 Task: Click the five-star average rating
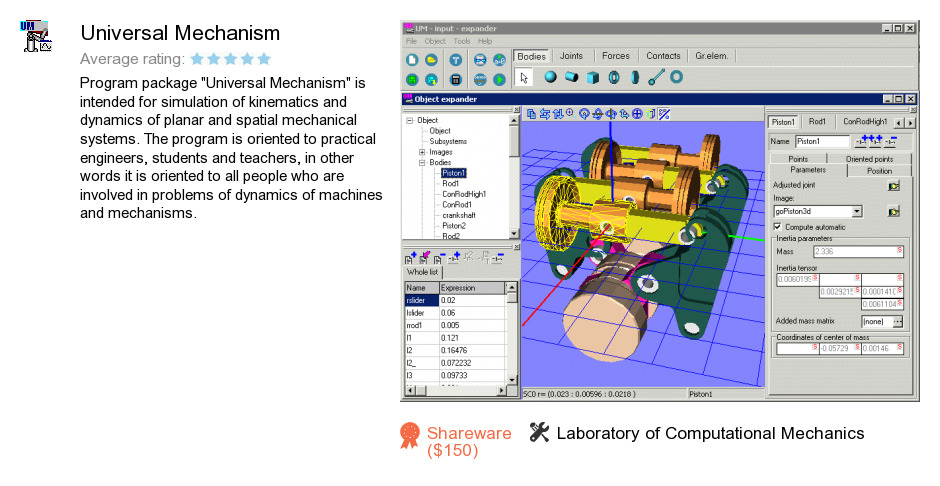[231, 59]
